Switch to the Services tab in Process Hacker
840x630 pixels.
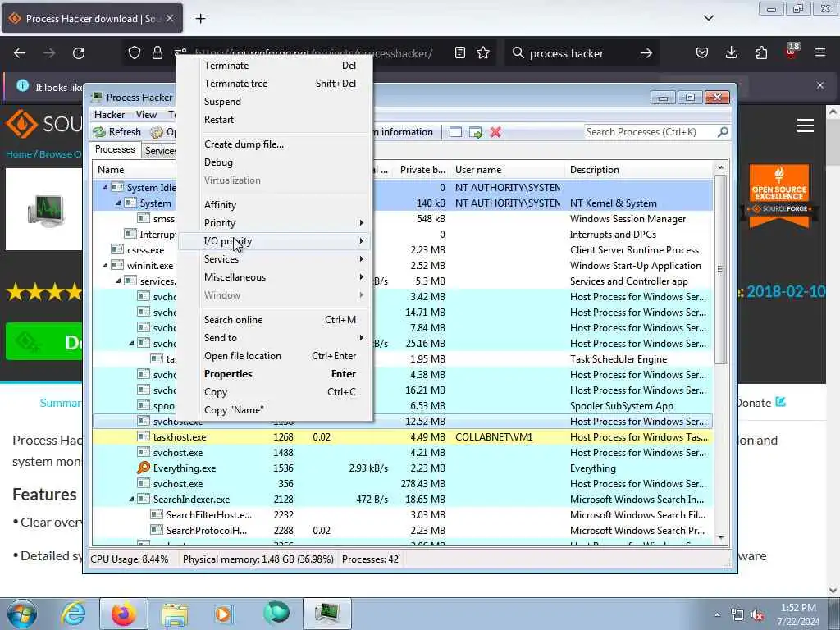pyautogui.click(x=160, y=151)
